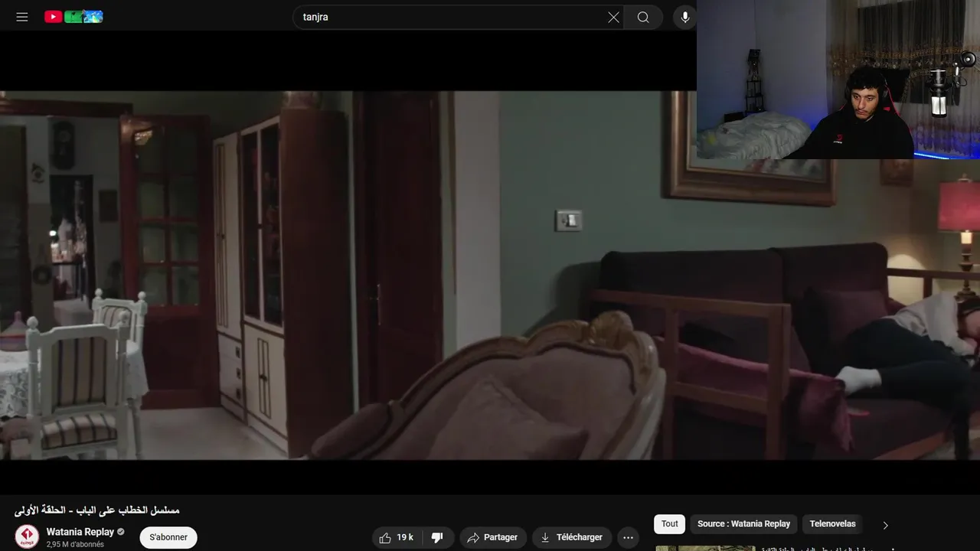Select the Telenovelas filter chip
Screen dimensions: 980x551
click(832, 524)
